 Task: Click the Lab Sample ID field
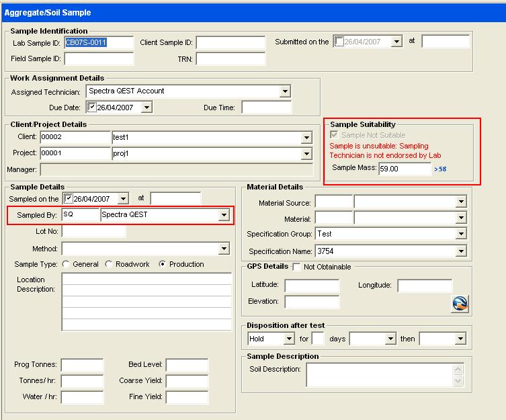coord(98,42)
